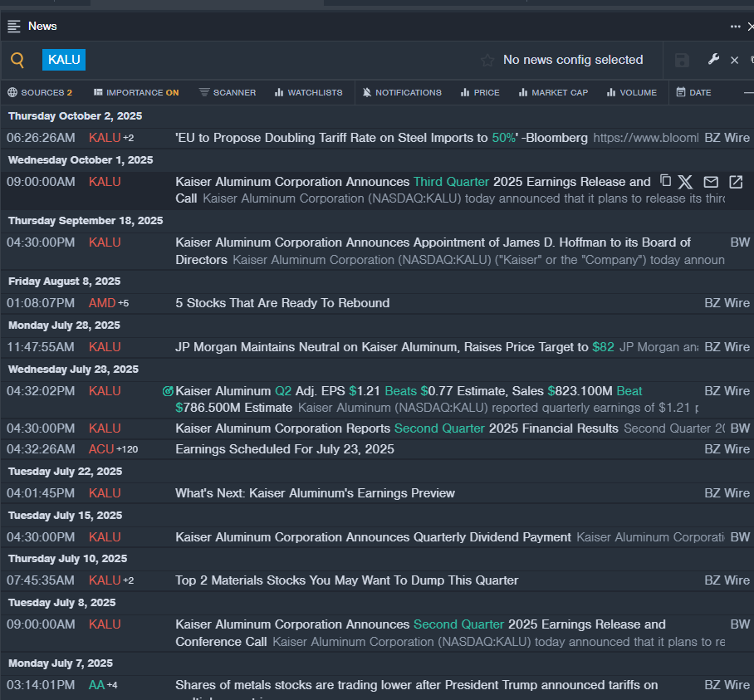Toggle the Importance ON filter
This screenshot has height=700, width=754.
click(x=136, y=92)
